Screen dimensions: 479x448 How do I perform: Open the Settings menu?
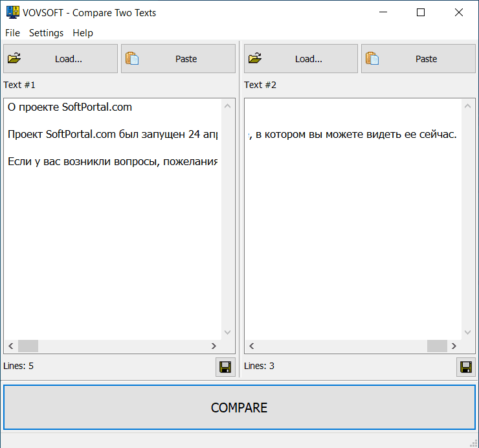(x=46, y=33)
